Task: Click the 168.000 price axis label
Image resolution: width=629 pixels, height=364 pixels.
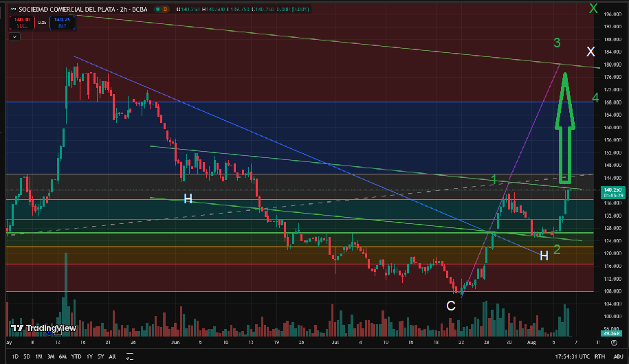Action: coord(612,102)
